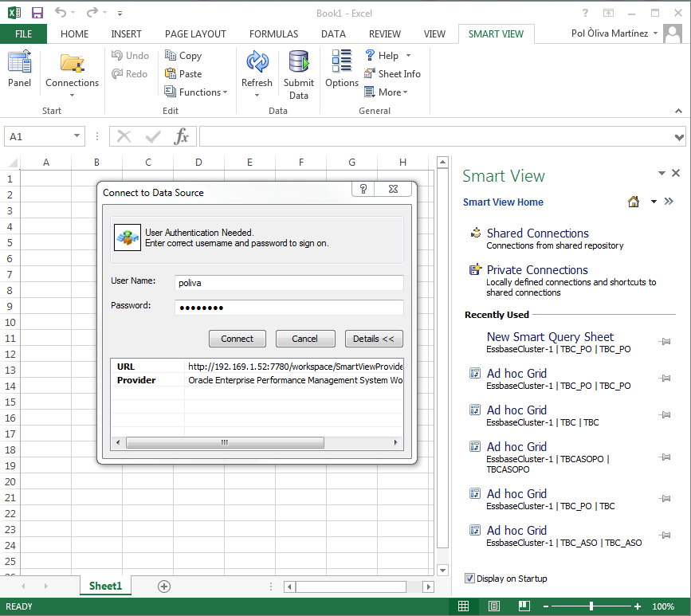Open the Help dropdown arrow
Viewport: 691px width, 616px height.
coord(408,56)
